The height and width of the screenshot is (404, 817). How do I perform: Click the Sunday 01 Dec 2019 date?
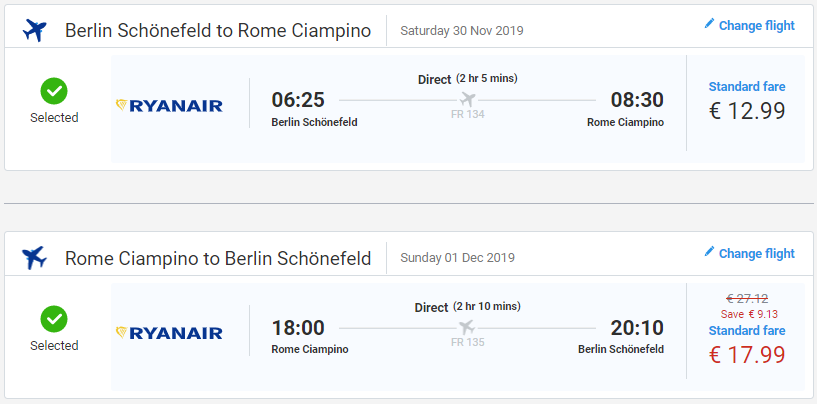tap(457, 258)
